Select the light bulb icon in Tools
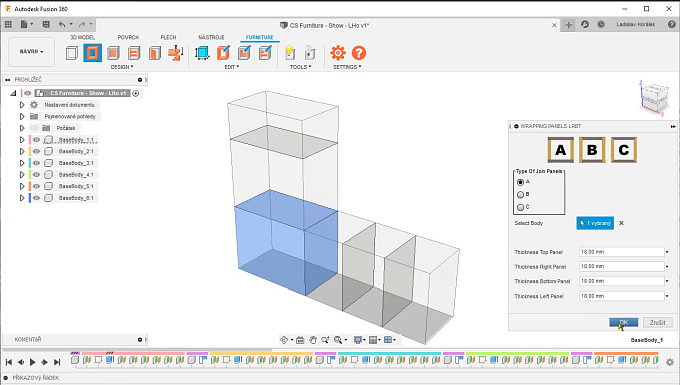Screen dimensions: 680x385 289,53
